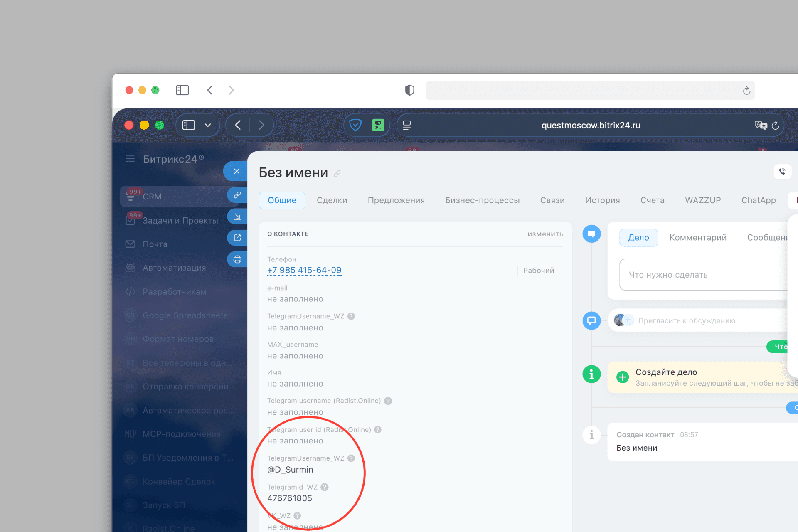Open the tab overview chevron next to sidebar button
Viewport: 798px width, 532px height.
point(208,125)
